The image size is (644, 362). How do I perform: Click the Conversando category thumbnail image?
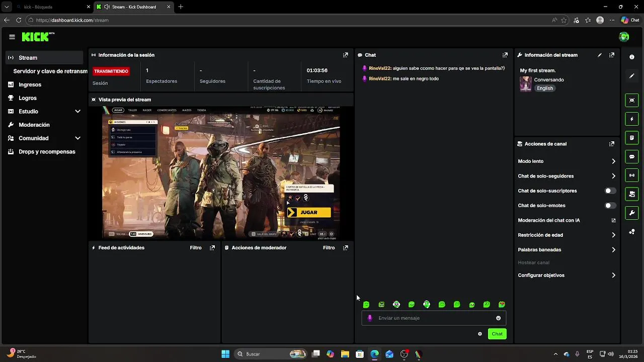pyautogui.click(x=526, y=84)
